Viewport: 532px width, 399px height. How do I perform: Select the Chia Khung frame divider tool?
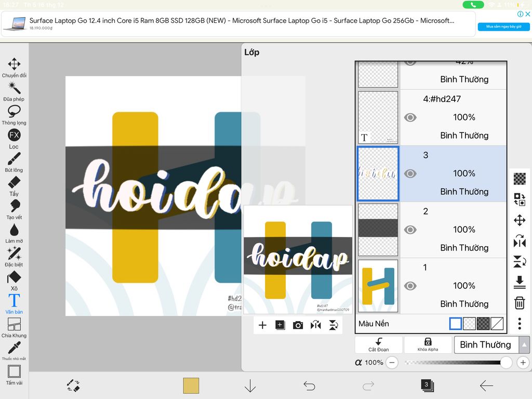point(14,328)
